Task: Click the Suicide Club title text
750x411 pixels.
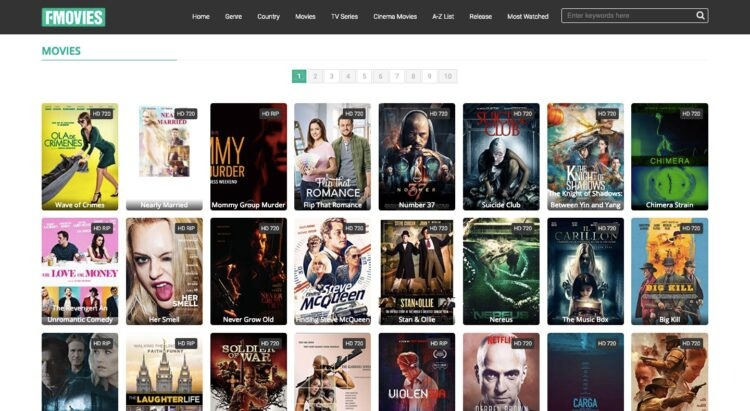Action: point(501,205)
